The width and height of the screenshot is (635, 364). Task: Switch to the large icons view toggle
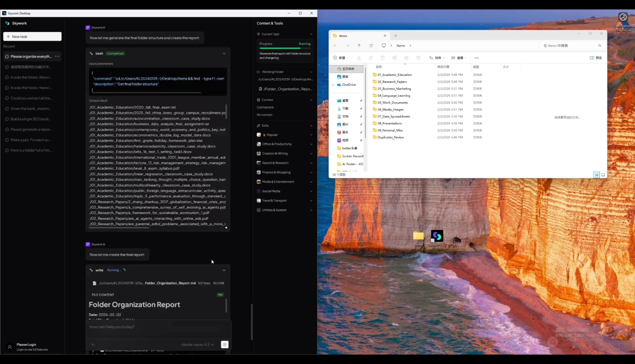coord(603,175)
